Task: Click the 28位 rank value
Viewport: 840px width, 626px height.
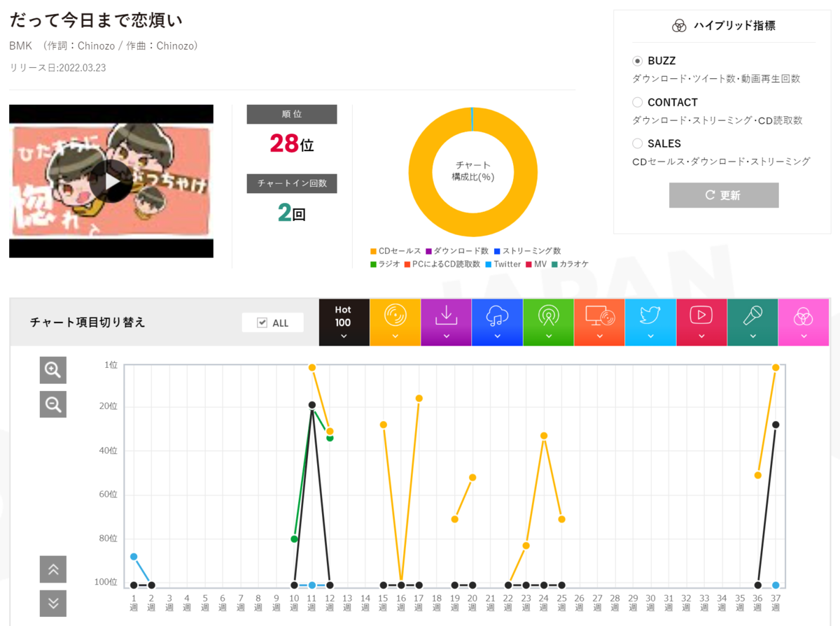Action: 292,143
